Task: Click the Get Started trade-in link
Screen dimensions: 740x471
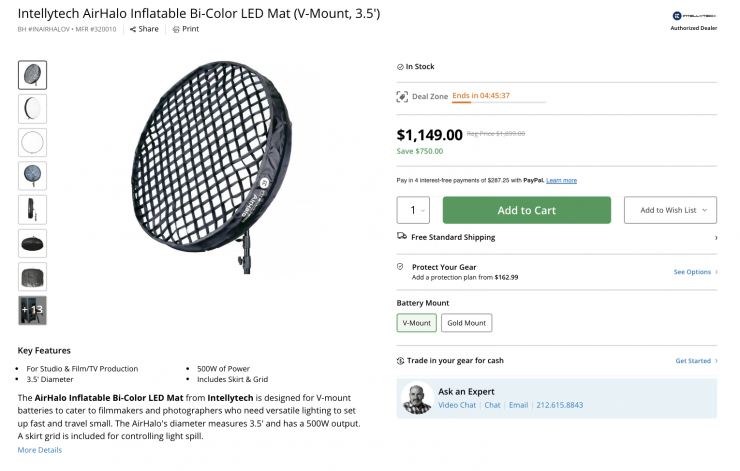Action: click(695, 361)
